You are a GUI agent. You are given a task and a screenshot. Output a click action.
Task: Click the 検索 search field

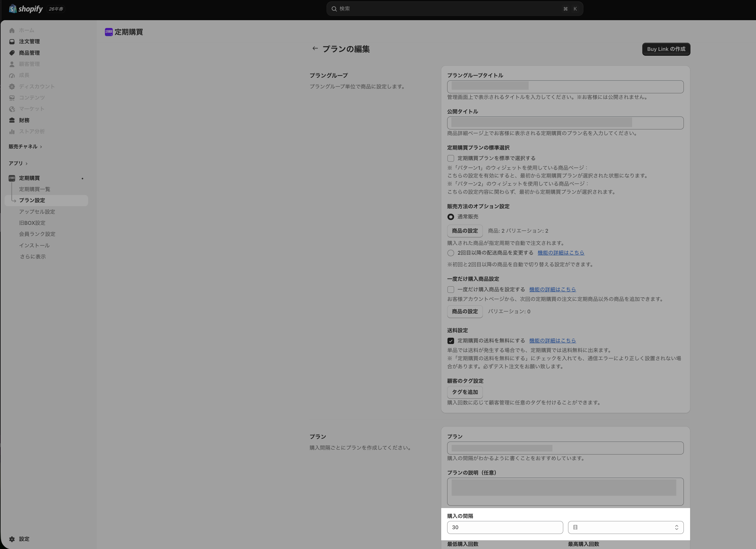(455, 9)
